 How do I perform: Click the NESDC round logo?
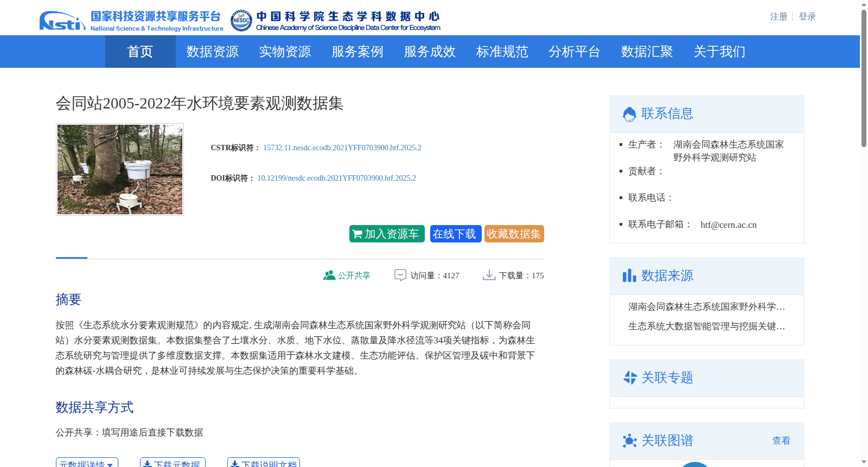point(241,21)
